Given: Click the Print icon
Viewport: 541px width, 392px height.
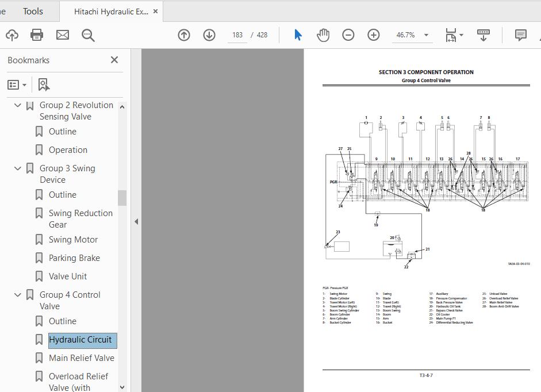Looking at the screenshot, I should click(x=36, y=34).
